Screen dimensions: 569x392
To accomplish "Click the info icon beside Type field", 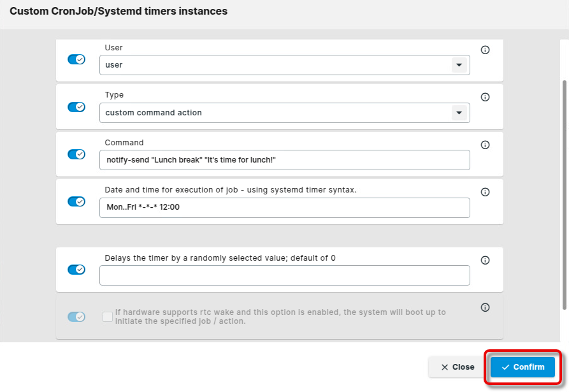I will pos(485,98).
